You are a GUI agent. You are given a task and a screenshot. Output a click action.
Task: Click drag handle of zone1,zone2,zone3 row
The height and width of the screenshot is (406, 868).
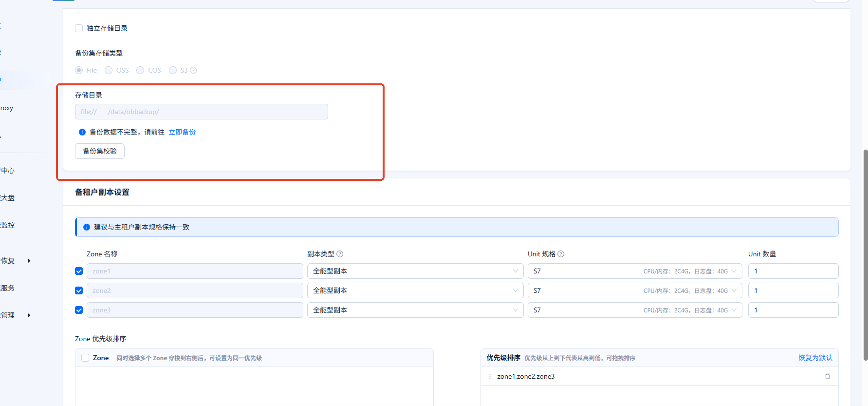490,376
